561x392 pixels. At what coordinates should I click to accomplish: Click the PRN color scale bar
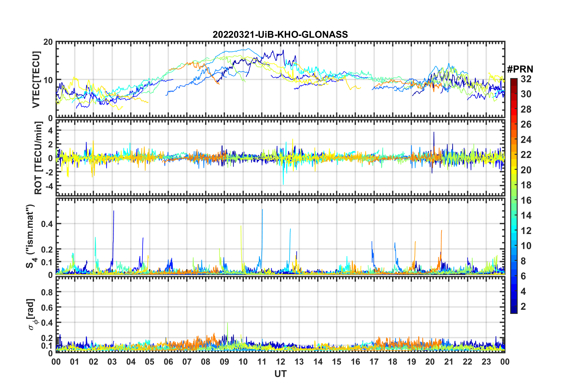coord(514,196)
